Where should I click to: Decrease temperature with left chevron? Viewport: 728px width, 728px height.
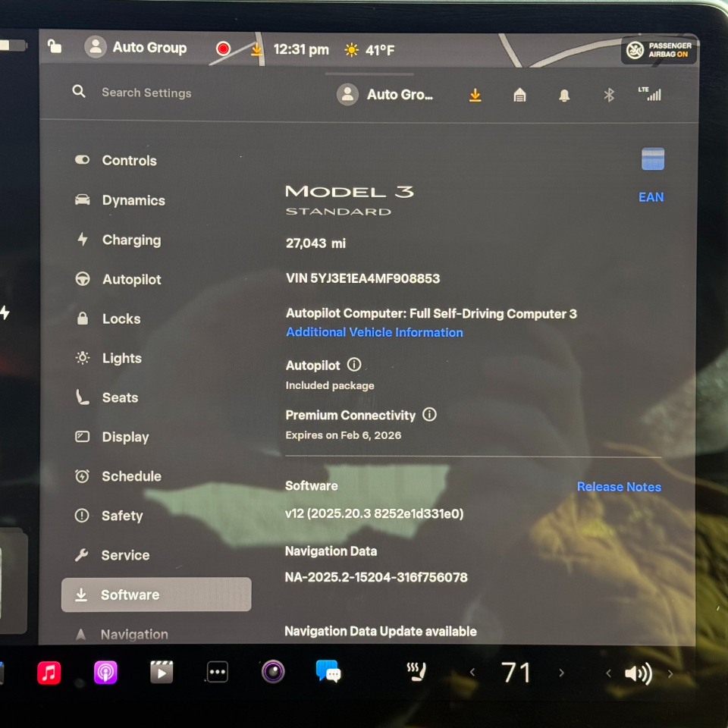pos(472,673)
